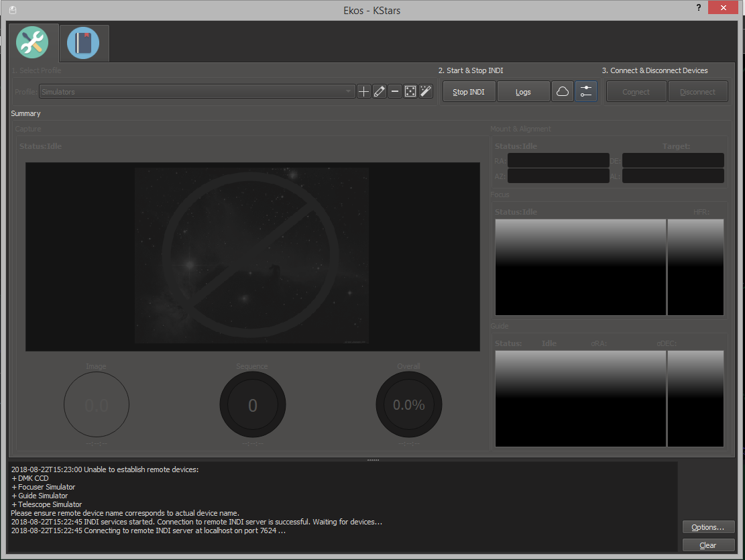Click the log line '+ DMK CCD'
745x560 pixels.
30,478
